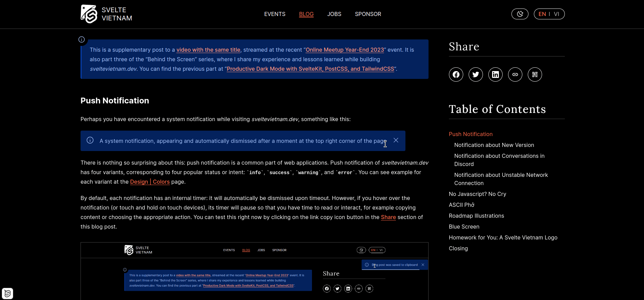The image size is (644, 300).
Task: Jump to 'No Javascript? No Cry' section
Action: (477, 194)
